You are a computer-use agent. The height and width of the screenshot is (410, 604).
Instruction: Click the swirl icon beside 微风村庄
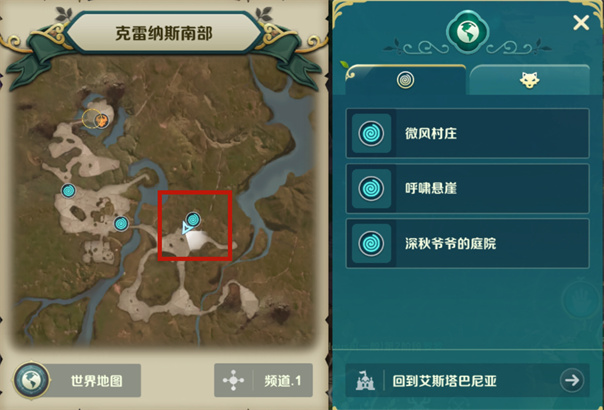pos(371,133)
